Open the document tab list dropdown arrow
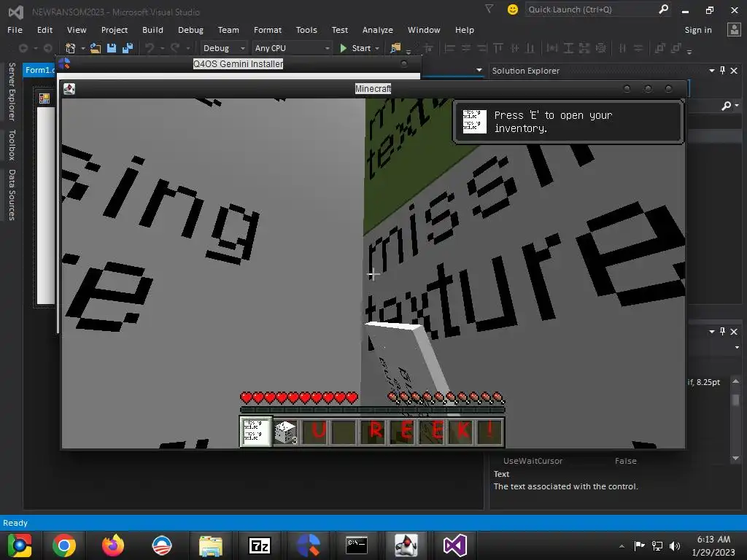This screenshot has width=747, height=560. coord(479,70)
